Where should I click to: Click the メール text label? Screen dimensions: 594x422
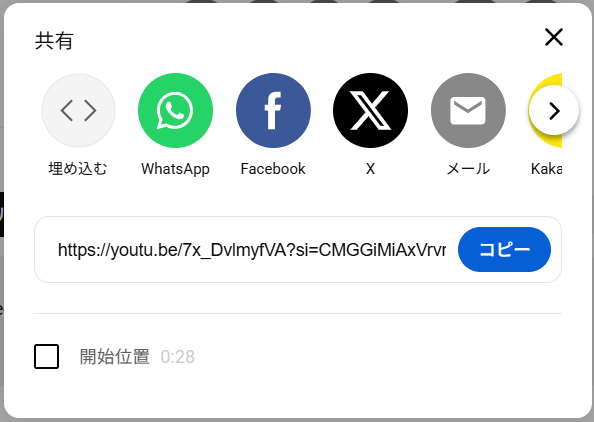(x=468, y=169)
